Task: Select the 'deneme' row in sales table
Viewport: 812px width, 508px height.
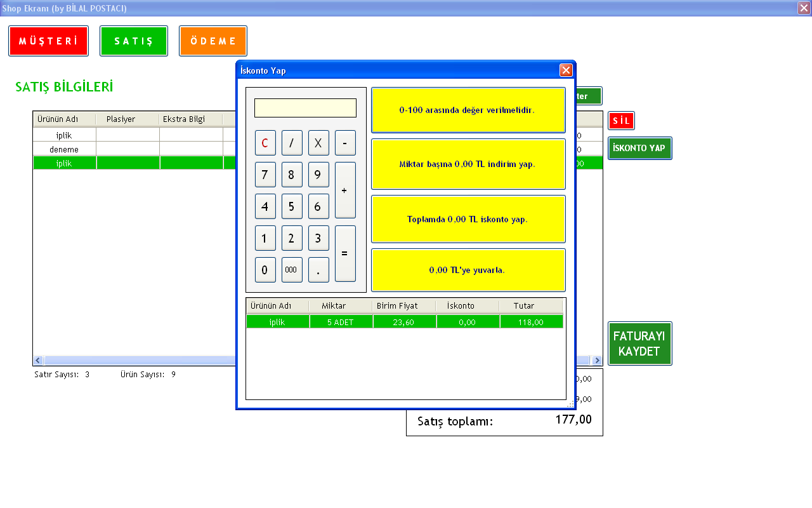Action: pyautogui.click(x=64, y=149)
